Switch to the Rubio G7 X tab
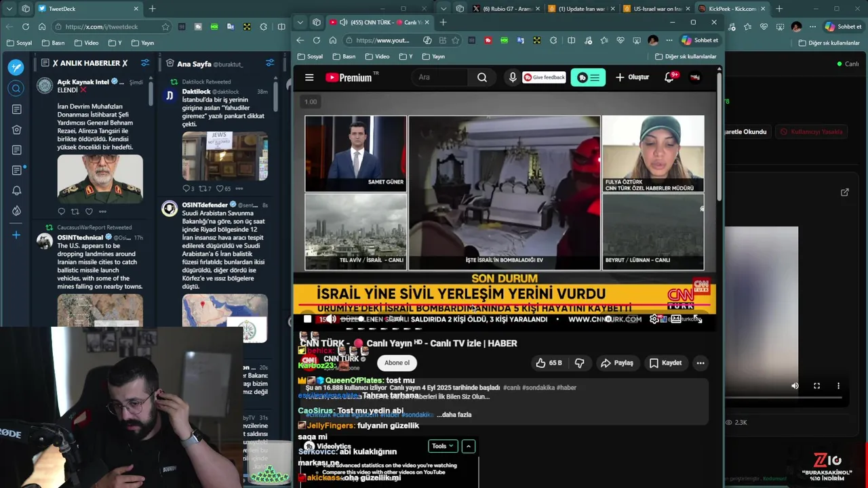Image resolution: width=868 pixels, height=488 pixels. [505, 9]
